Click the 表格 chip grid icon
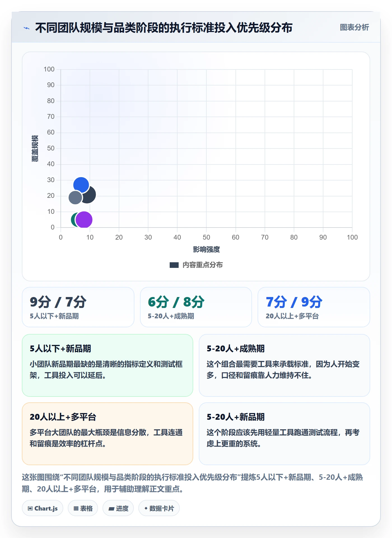The image size is (392, 538). 76,509
